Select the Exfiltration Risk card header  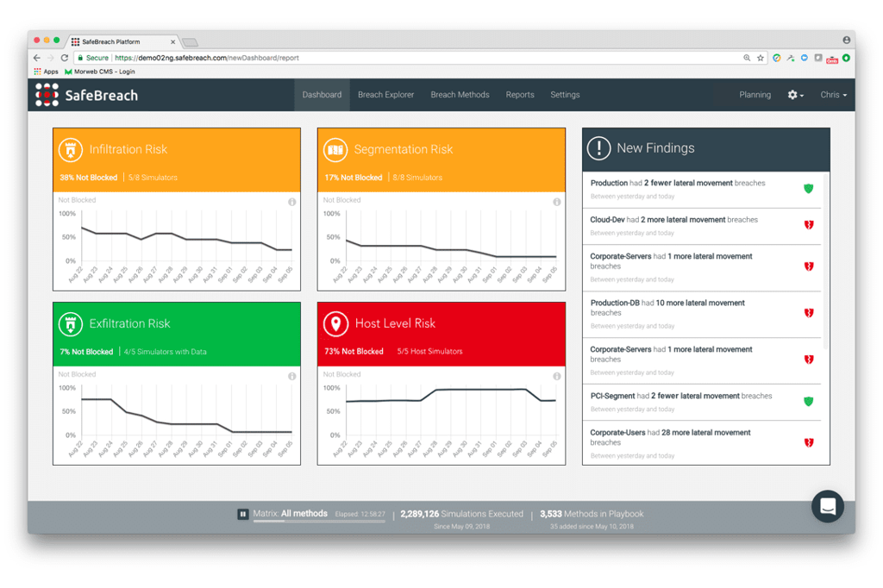coord(177,334)
